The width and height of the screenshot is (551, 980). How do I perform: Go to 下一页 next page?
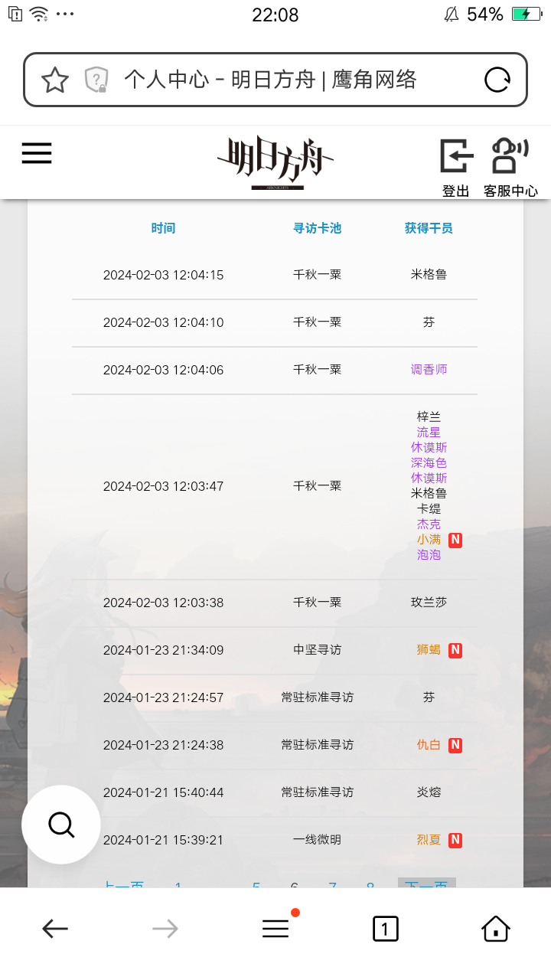tap(426, 884)
